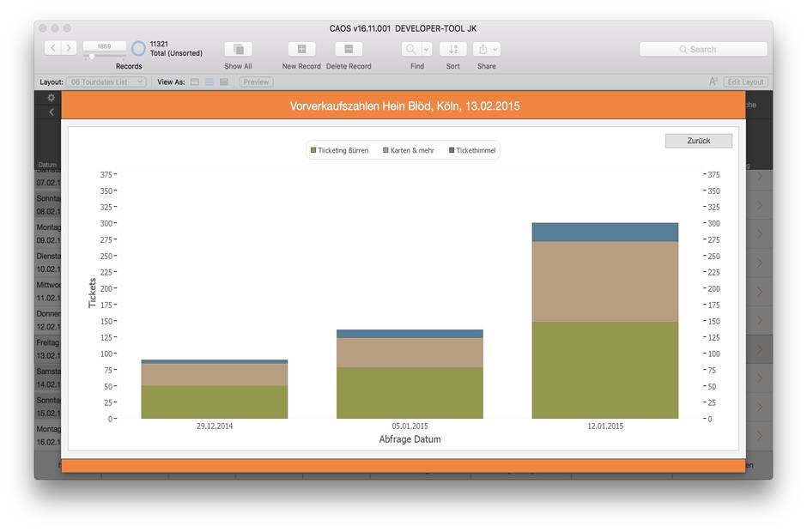This screenshot has width=807, height=532.
Task: Click the Preview button
Action: tap(256, 82)
